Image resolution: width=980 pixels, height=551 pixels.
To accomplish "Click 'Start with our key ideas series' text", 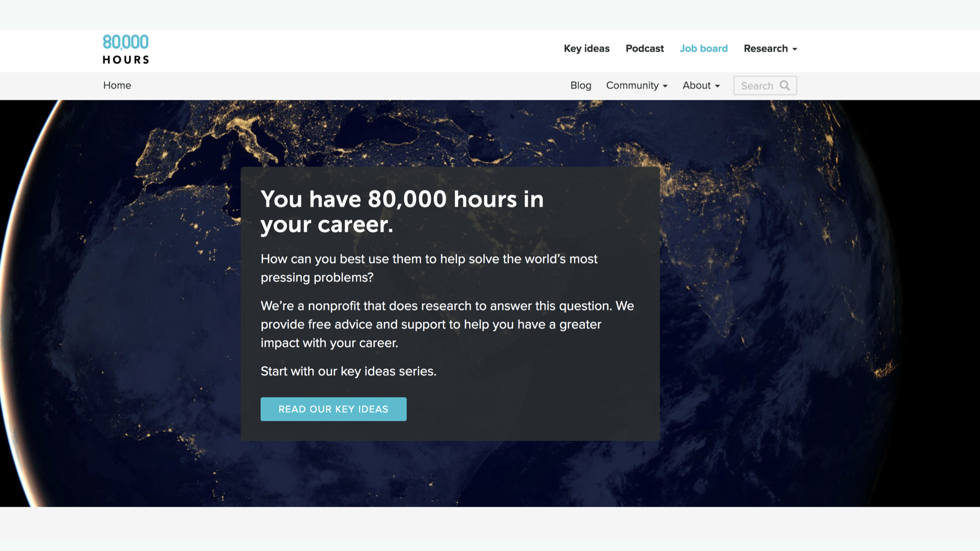I will [x=349, y=371].
